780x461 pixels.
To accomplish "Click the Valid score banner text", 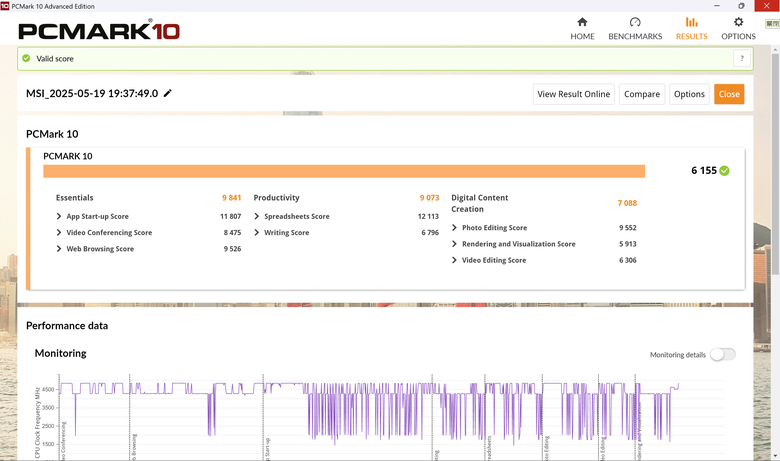I will point(55,58).
